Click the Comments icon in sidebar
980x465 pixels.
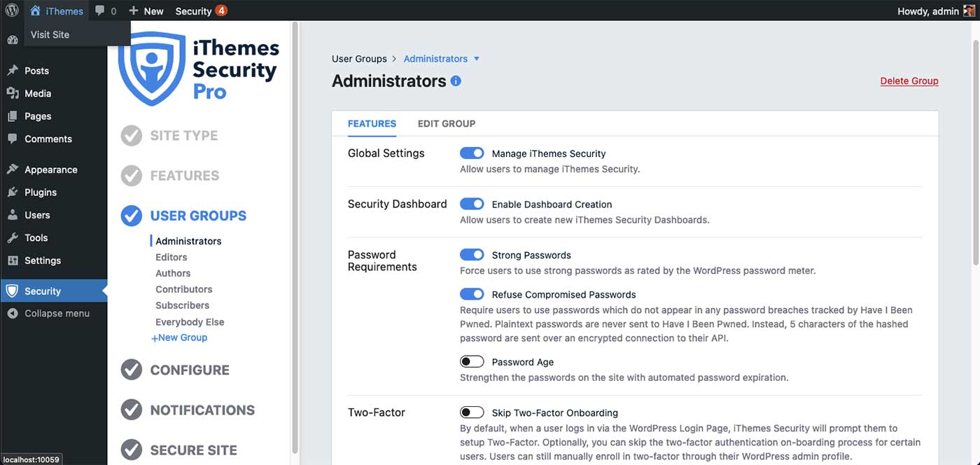(13, 139)
